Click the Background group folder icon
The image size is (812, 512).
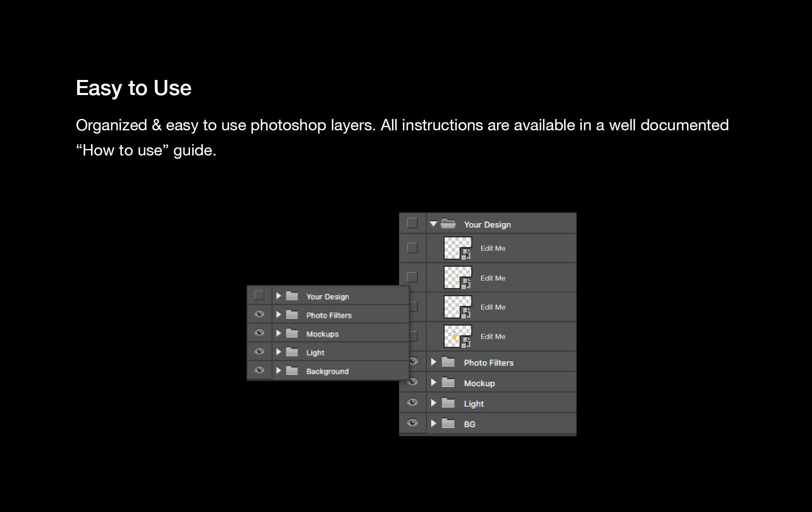(x=292, y=371)
